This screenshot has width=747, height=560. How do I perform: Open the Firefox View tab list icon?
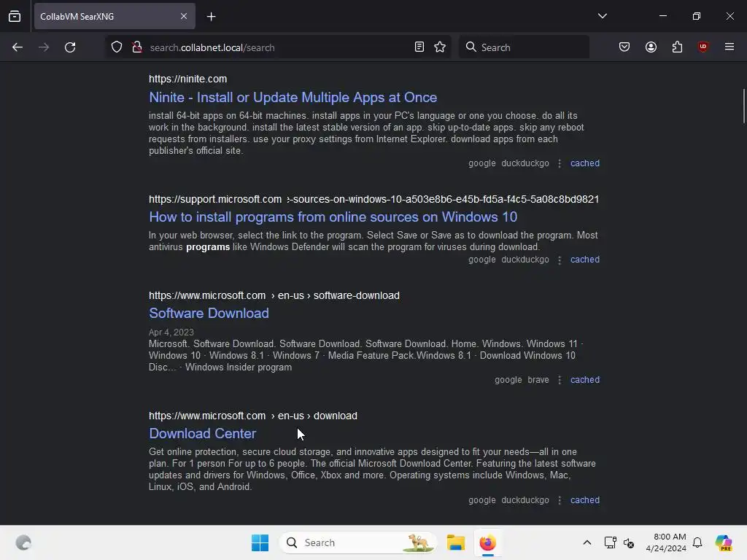[15, 16]
